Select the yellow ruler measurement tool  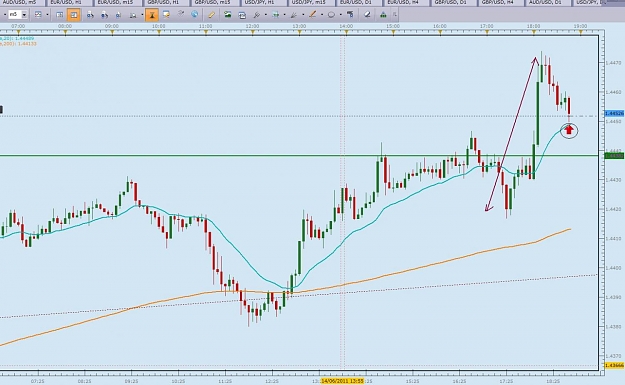pos(212,15)
